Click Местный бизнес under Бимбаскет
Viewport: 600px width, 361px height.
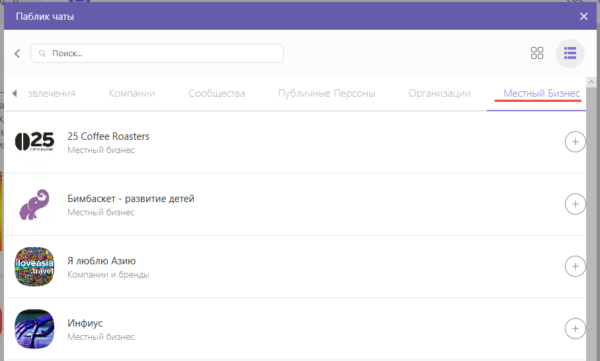(x=101, y=212)
